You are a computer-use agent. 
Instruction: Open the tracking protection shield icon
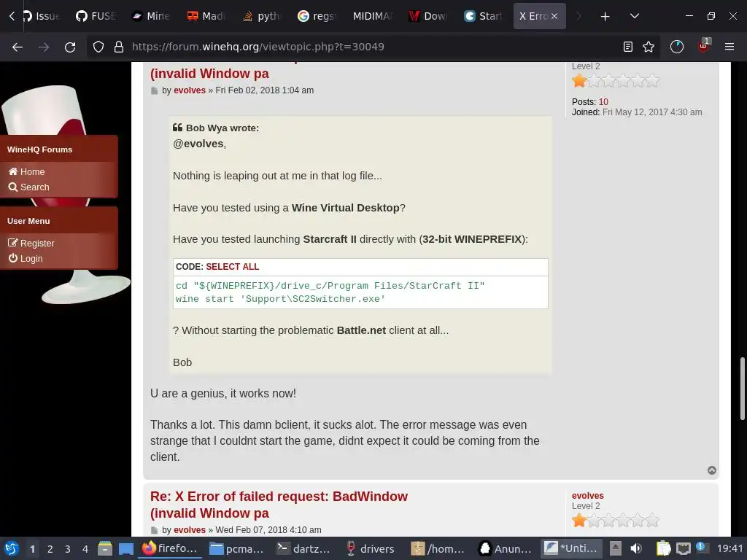(98, 47)
